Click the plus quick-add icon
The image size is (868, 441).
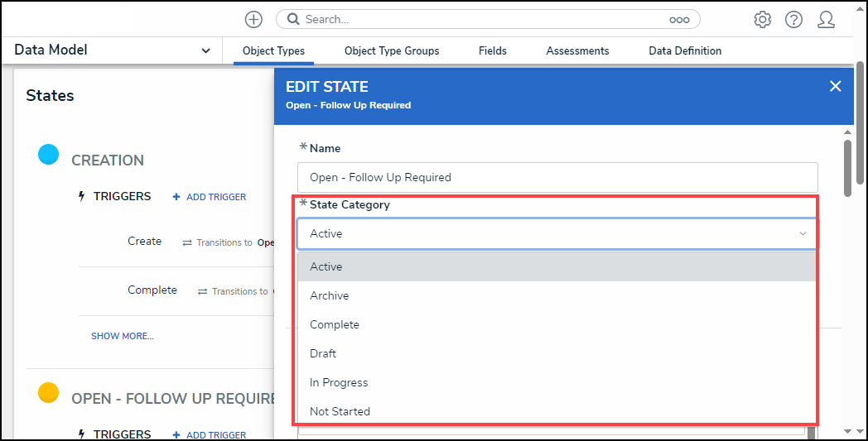pyautogui.click(x=253, y=19)
